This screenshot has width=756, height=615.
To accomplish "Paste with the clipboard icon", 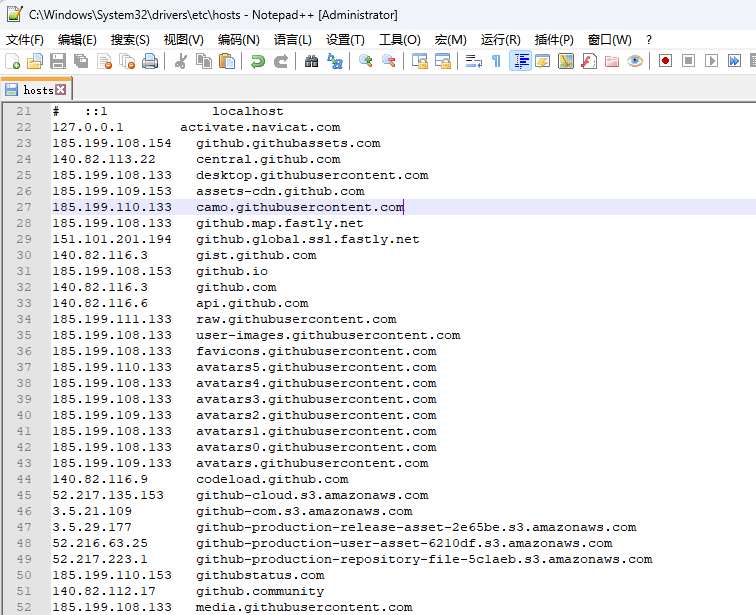I will click(227, 61).
